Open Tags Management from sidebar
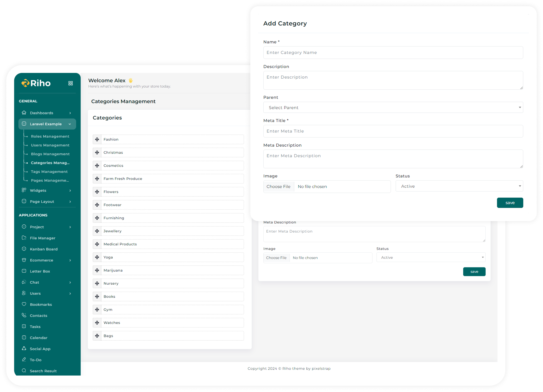This screenshot has height=392, width=543. (x=49, y=171)
